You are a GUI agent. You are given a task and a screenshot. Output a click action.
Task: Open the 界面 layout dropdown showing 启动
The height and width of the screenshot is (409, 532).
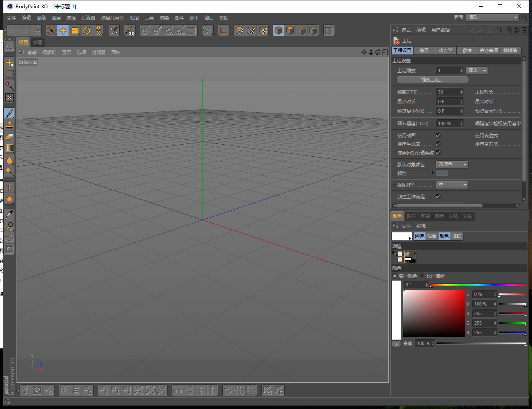pyautogui.click(x=493, y=17)
